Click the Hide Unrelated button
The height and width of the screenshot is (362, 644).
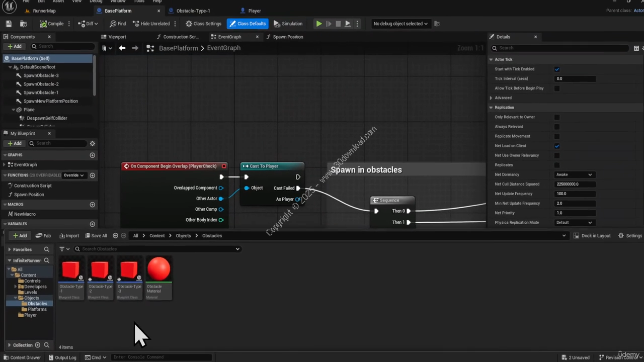coord(151,24)
